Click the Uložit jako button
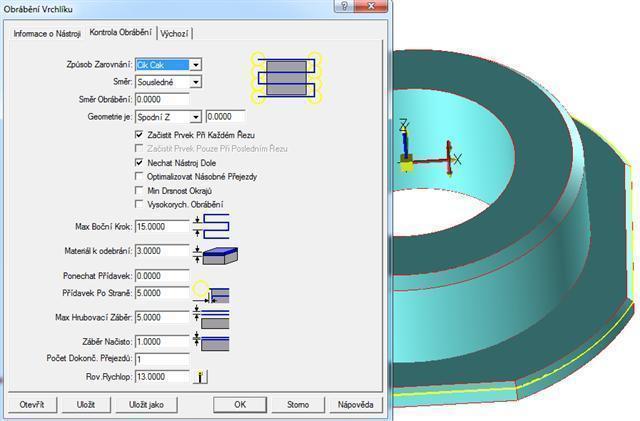The image size is (640, 421). tap(139, 405)
